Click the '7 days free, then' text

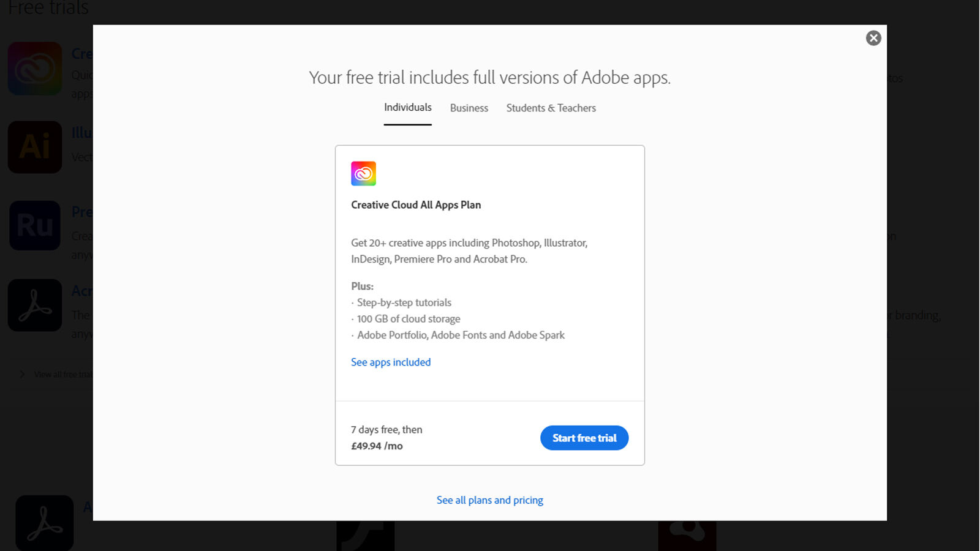(x=386, y=430)
